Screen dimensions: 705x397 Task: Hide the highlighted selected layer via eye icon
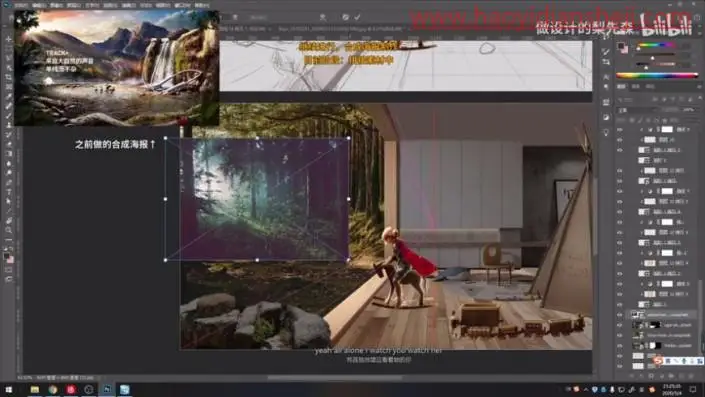point(620,315)
